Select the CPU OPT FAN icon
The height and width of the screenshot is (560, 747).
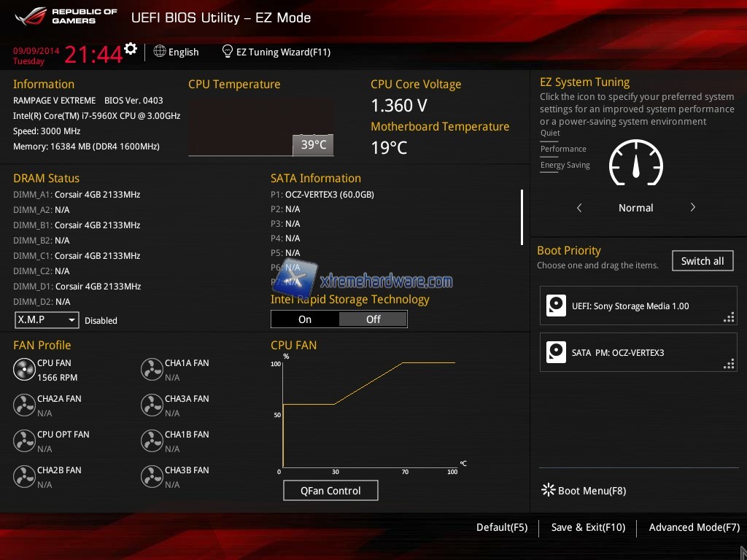(x=24, y=441)
